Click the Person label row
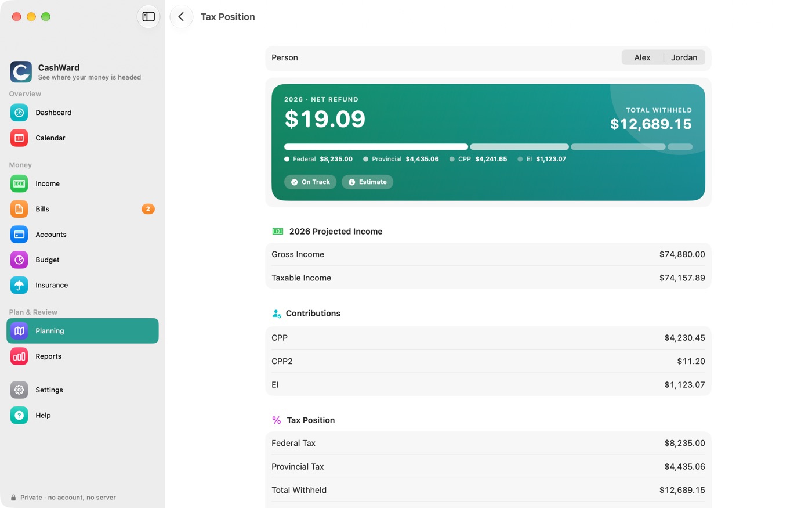 click(x=488, y=58)
